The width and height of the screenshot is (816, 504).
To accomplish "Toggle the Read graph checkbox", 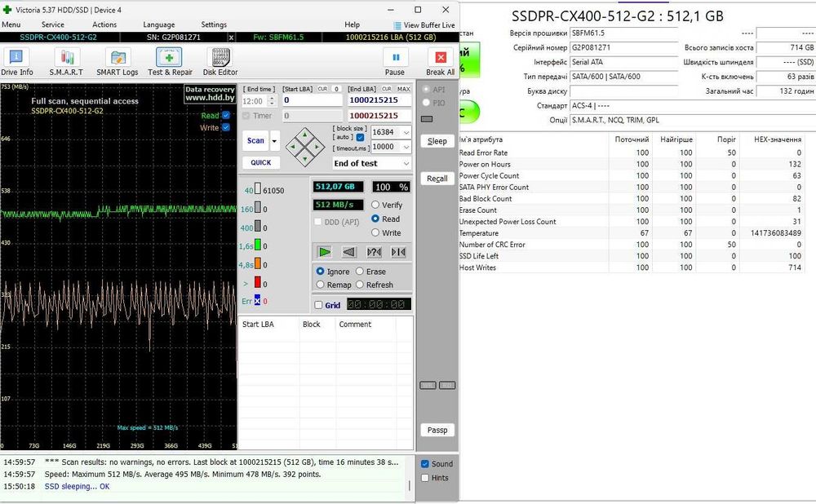I will click(x=226, y=115).
